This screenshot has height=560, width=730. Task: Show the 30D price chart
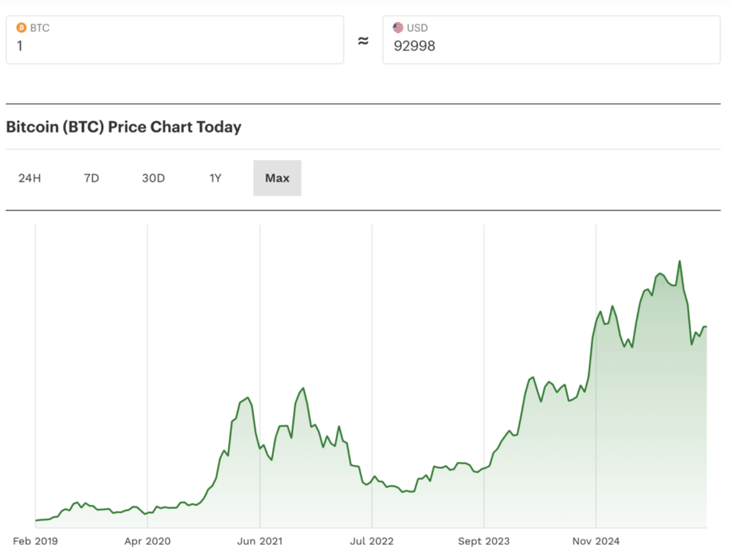(154, 178)
